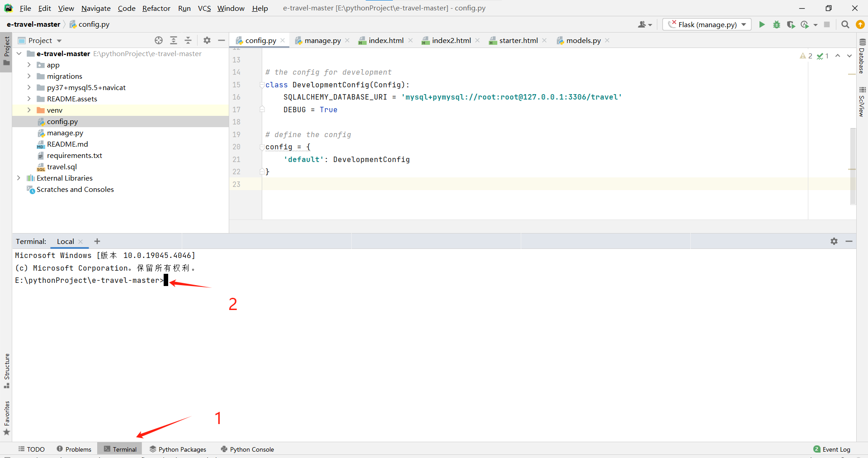Expand External Libraries node

coord(19,178)
